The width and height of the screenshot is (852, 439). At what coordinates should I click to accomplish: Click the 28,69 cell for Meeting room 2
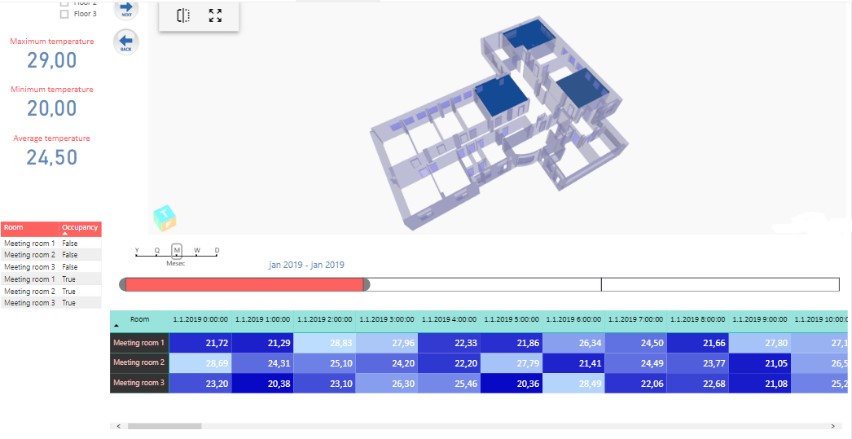click(x=200, y=363)
